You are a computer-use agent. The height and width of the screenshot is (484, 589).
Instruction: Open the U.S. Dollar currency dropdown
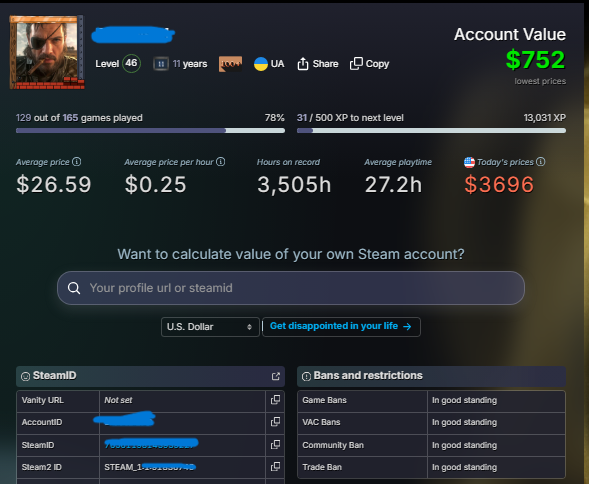pyautogui.click(x=210, y=327)
